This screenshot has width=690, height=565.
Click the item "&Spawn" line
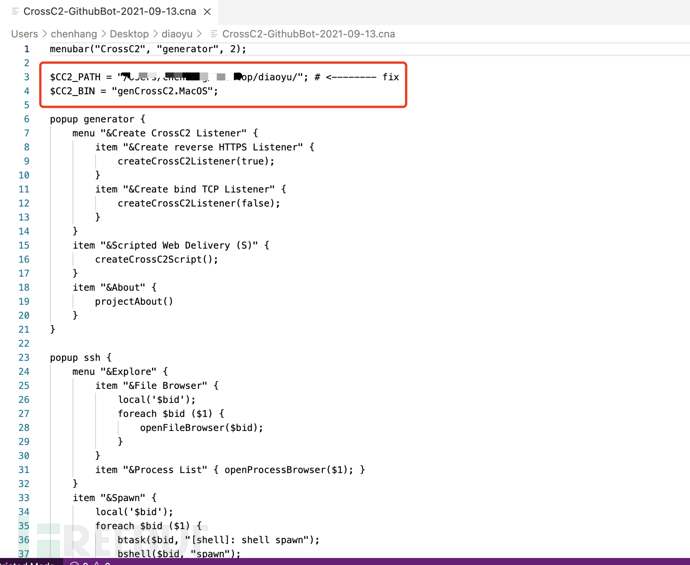click(x=114, y=498)
